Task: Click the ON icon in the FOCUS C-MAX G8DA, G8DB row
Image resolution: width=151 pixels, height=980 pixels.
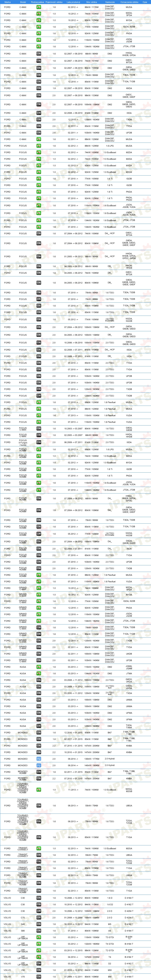Action: pos(39,428)
